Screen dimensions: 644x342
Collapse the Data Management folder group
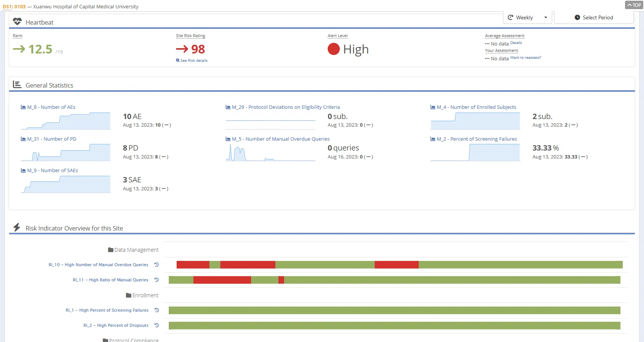pyautogui.click(x=133, y=250)
